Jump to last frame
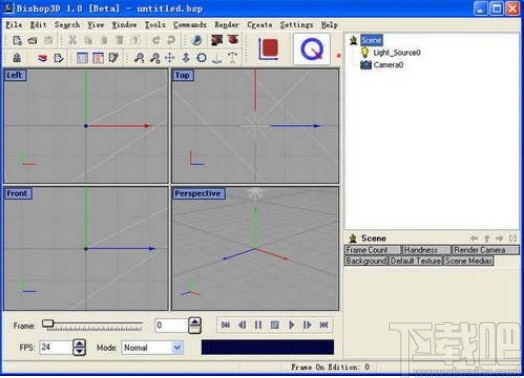Screen dimensions: 524x378 click(324, 325)
